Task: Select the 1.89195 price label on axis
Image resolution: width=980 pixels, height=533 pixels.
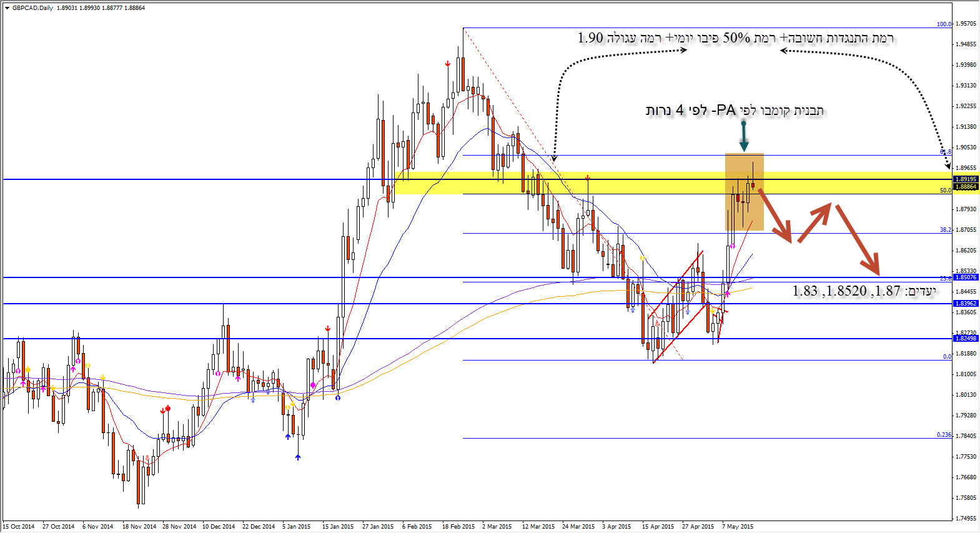Action: (x=966, y=179)
